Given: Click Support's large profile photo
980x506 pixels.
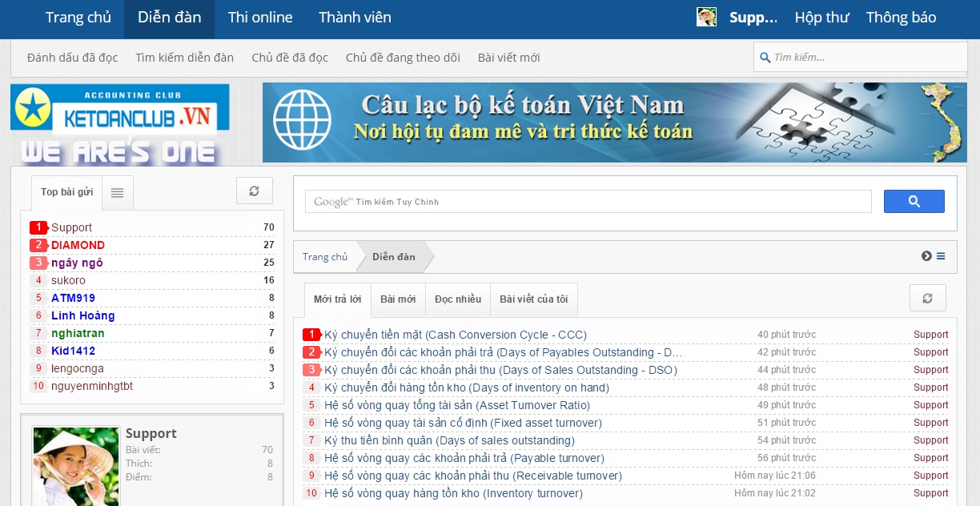Looking at the screenshot, I should 76,466.
